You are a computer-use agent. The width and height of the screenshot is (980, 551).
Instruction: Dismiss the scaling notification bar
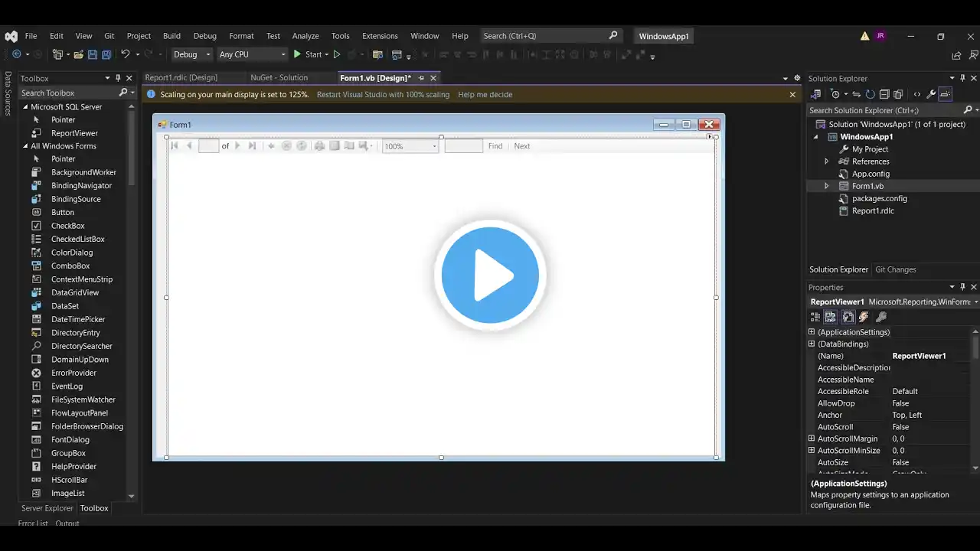tap(792, 95)
